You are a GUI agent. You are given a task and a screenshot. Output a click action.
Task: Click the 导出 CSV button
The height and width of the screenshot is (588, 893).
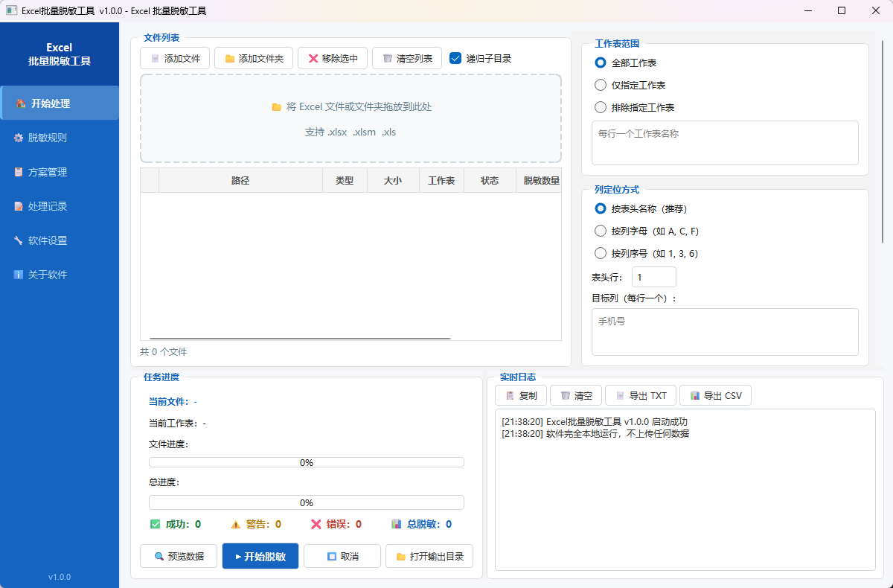[715, 396]
